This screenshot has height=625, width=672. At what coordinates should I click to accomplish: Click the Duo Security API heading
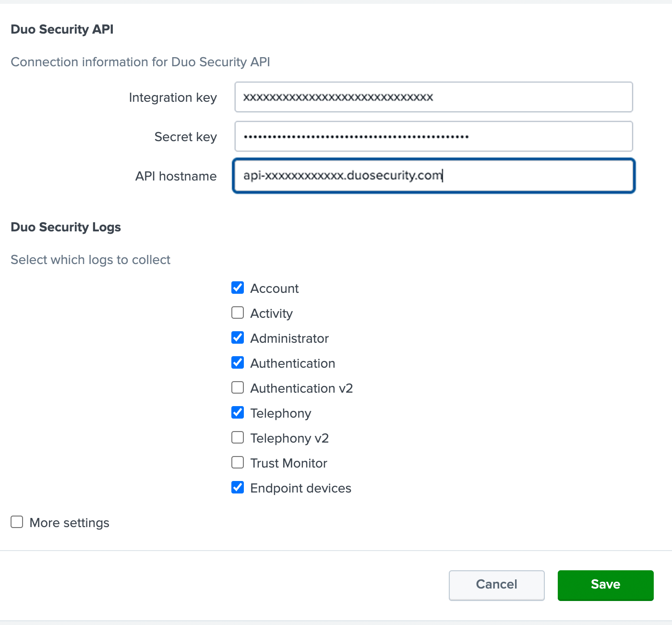point(61,29)
